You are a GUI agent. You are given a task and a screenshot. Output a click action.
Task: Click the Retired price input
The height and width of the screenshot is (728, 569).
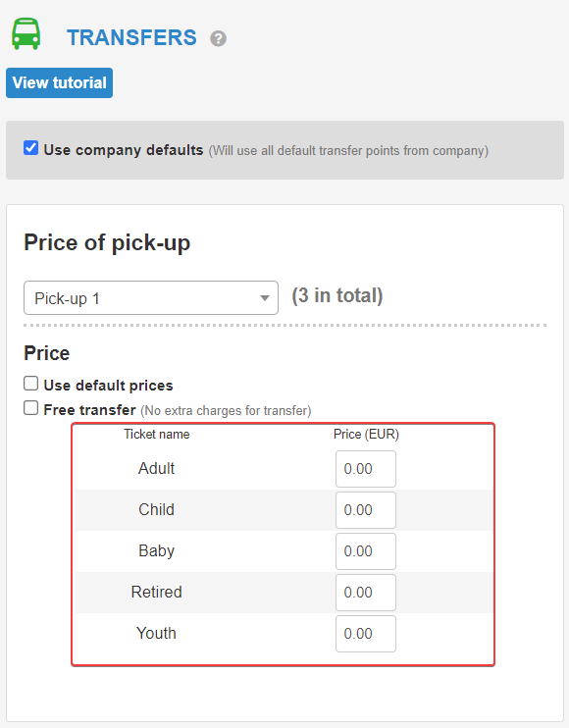click(366, 593)
